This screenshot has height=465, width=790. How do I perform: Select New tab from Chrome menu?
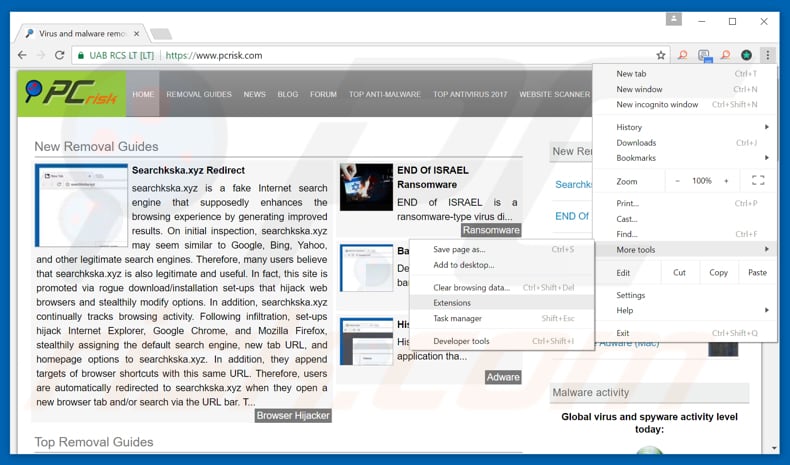(x=685, y=74)
